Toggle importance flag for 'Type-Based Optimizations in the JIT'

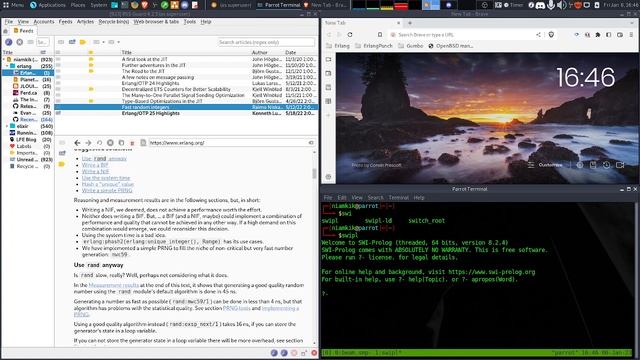[x=91, y=101]
